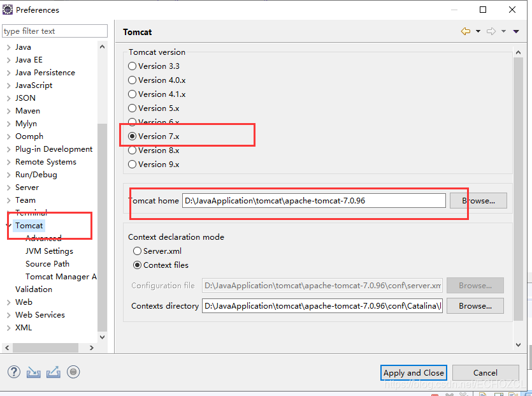
Task: Expand the Java Persistence node
Action: pos(9,73)
